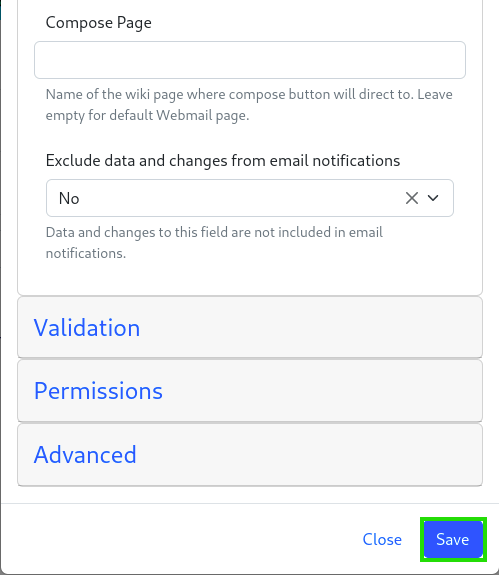
Task: Expand the Advanced section
Action: coord(85,455)
